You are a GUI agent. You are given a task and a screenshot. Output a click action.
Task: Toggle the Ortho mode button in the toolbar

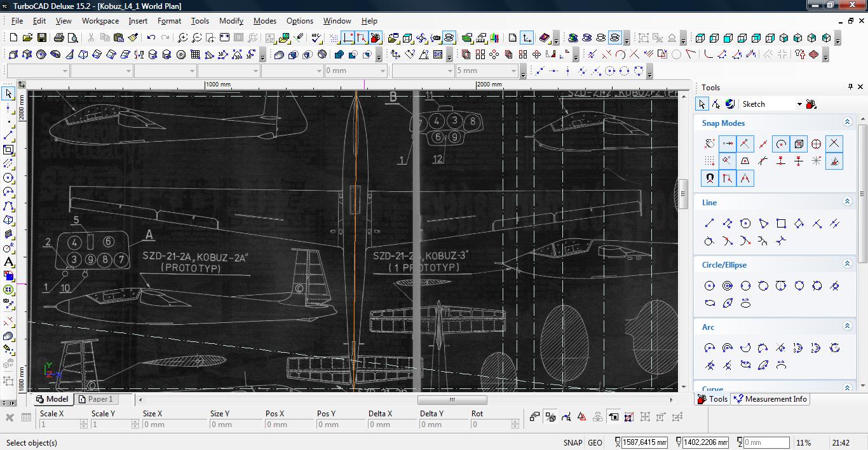click(348, 38)
